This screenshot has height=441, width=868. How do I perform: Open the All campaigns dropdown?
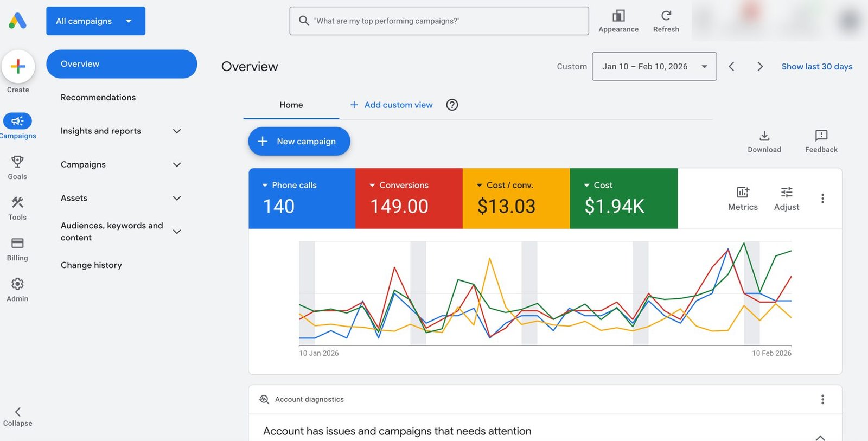pos(95,21)
